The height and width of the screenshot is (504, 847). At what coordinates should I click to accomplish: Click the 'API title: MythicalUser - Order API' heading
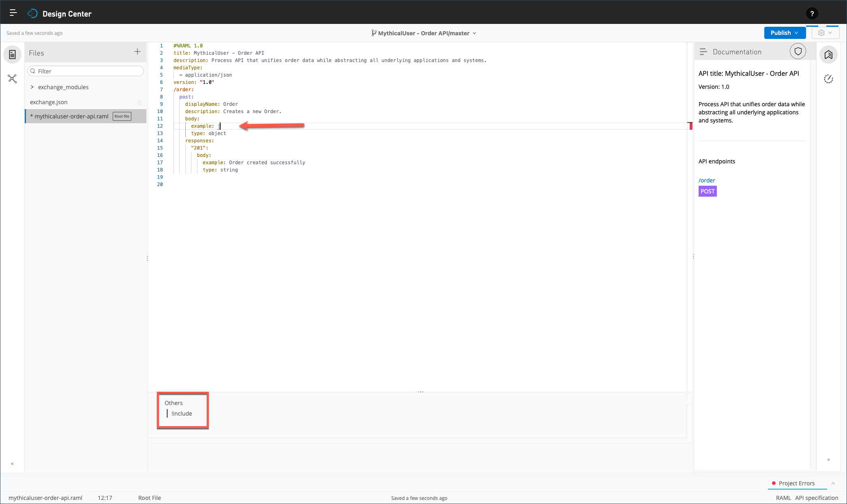pos(748,73)
